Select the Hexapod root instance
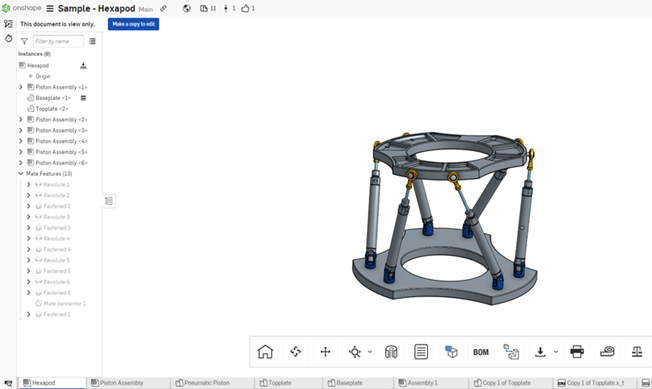The width and height of the screenshot is (652, 389). click(38, 66)
